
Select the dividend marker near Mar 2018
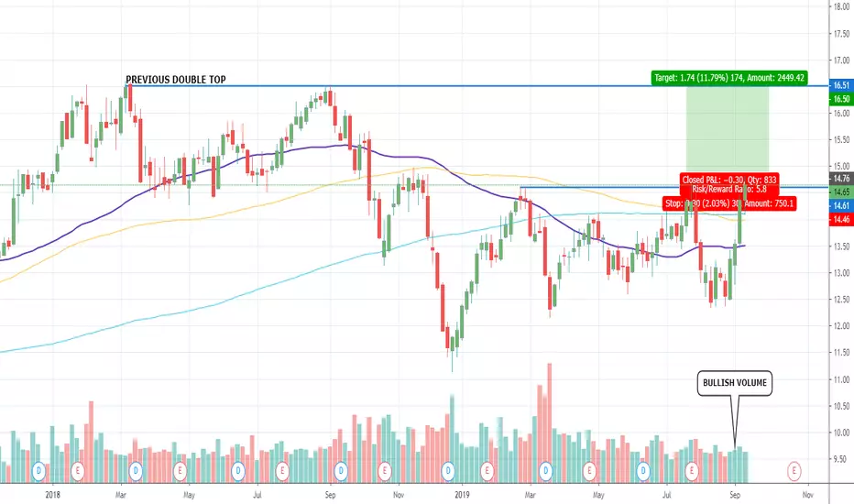point(136,471)
